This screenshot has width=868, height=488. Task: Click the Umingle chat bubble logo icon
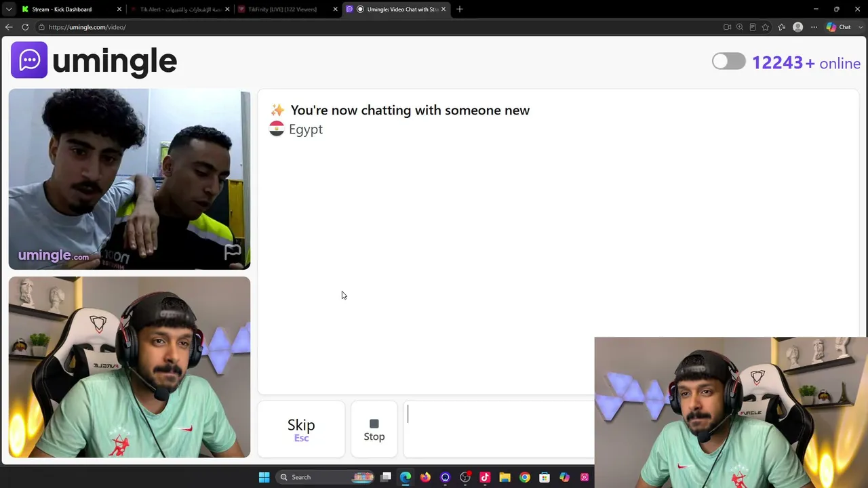coord(29,60)
